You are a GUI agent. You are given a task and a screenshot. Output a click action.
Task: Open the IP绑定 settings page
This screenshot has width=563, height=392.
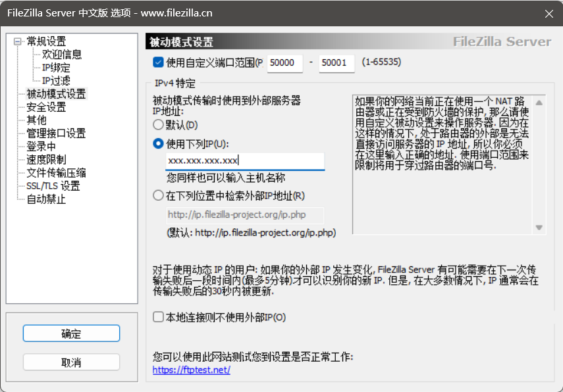[56, 67]
